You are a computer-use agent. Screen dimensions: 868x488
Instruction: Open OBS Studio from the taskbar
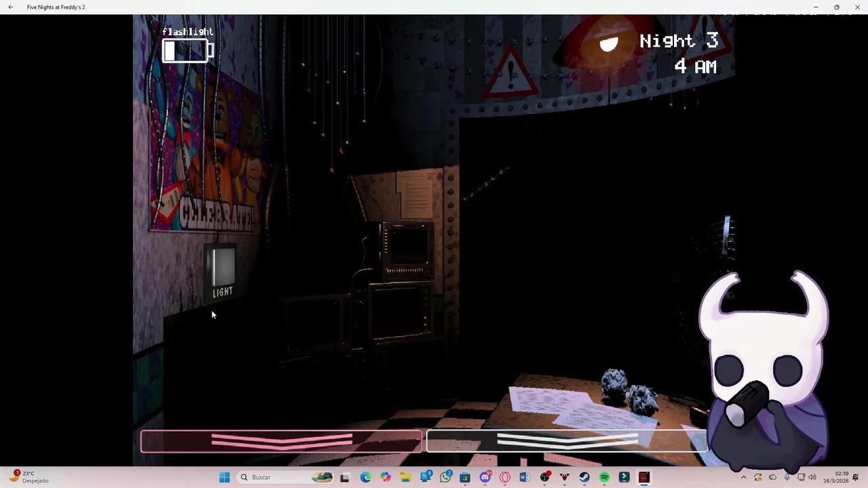pyautogui.click(x=545, y=477)
